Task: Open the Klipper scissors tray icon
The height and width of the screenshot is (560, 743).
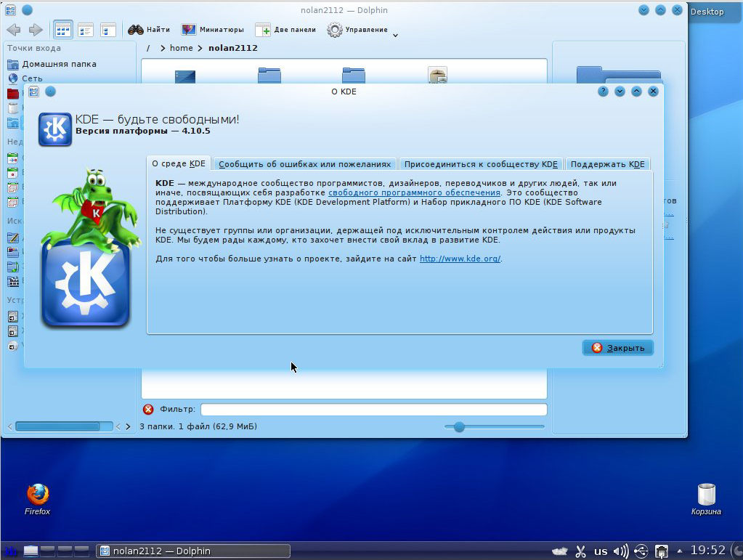Action: [x=580, y=551]
